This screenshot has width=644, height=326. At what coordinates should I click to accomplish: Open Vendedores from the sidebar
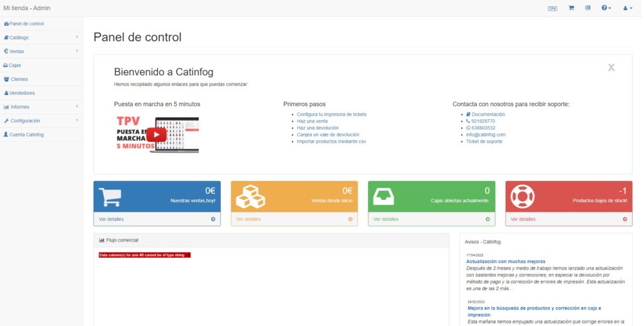click(x=42, y=93)
